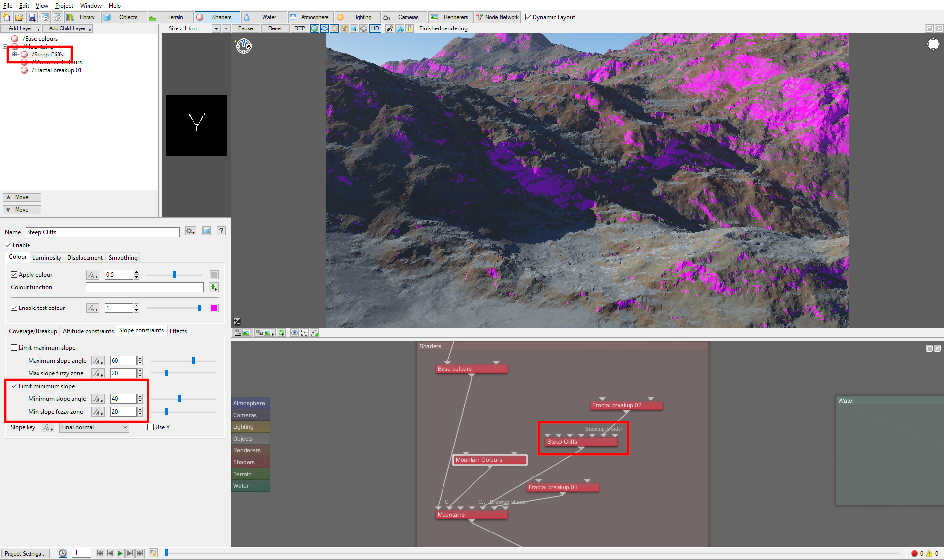Click the plus-minus icon at preview bottom-left
Screen dimensions: 944x560
[x=237, y=321]
